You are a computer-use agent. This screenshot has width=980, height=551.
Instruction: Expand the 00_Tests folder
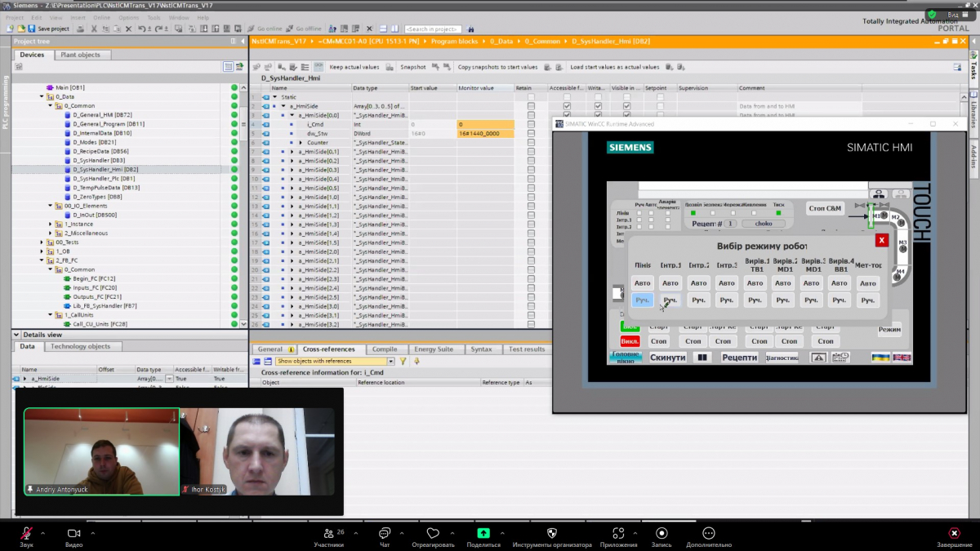[x=42, y=242]
